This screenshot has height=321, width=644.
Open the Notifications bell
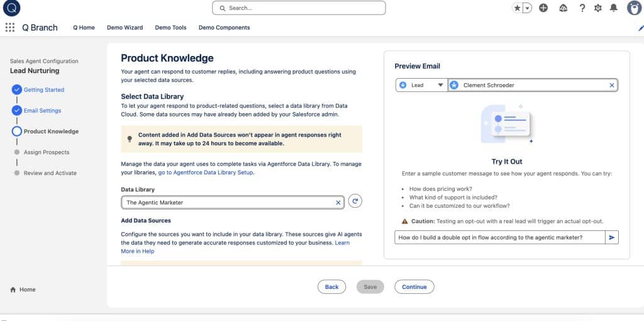pos(614,8)
